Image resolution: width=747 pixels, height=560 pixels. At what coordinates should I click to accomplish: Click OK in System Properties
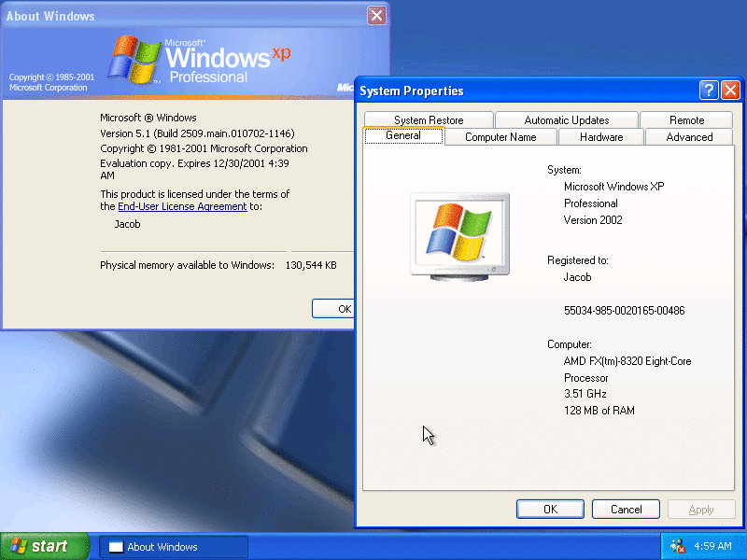pyautogui.click(x=550, y=509)
